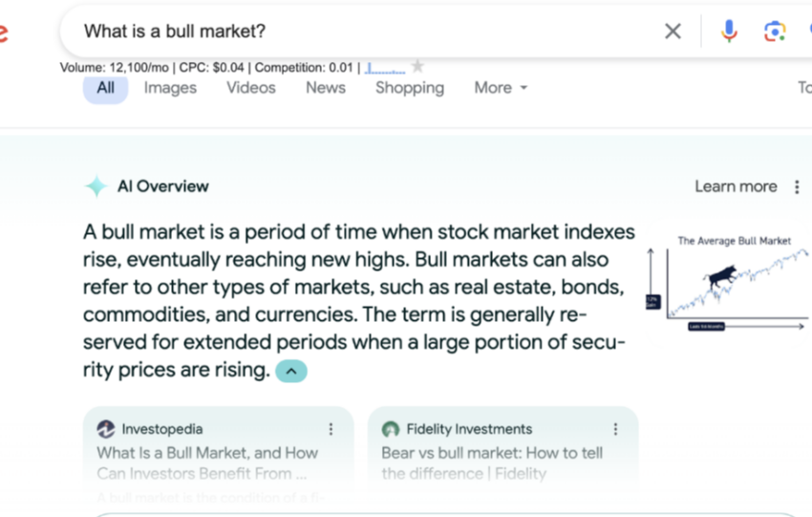
Task: Collapse the AI Overview with chevron button
Action: [291, 371]
